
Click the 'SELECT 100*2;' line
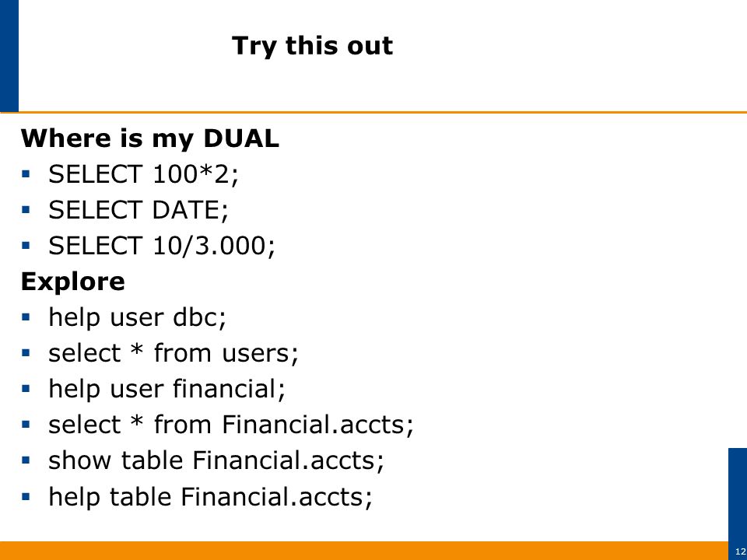[x=143, y=173]
